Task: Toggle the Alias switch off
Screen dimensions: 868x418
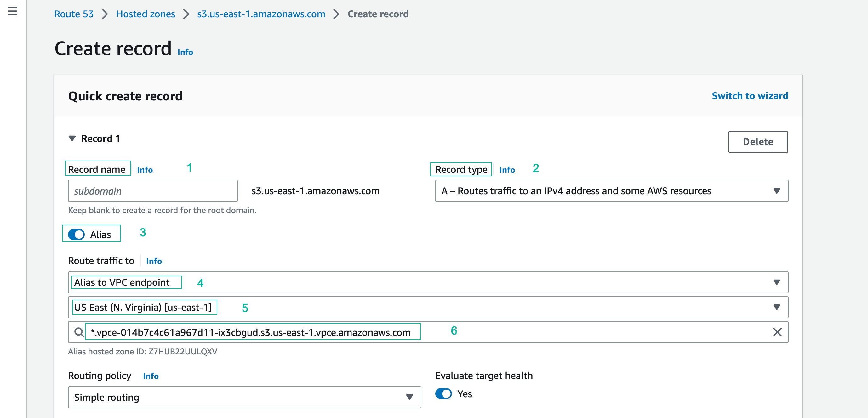Action: [x=77, y=234]
